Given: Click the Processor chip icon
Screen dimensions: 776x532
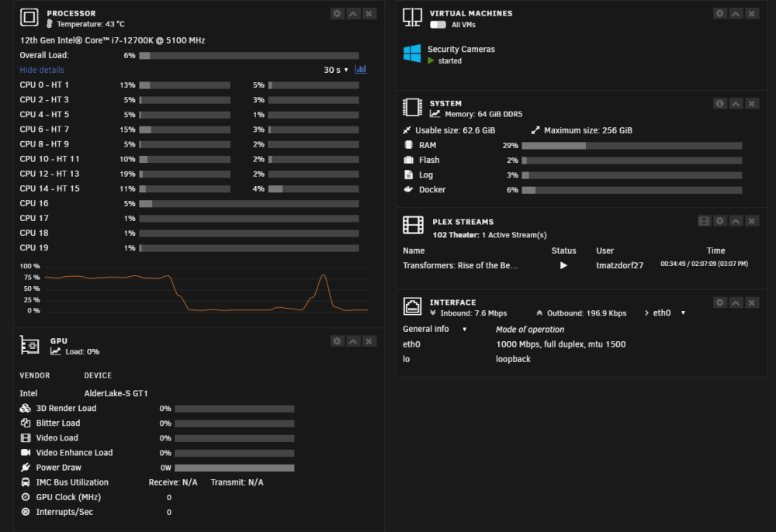Looking at the screenshot, I should click(29, 17).
